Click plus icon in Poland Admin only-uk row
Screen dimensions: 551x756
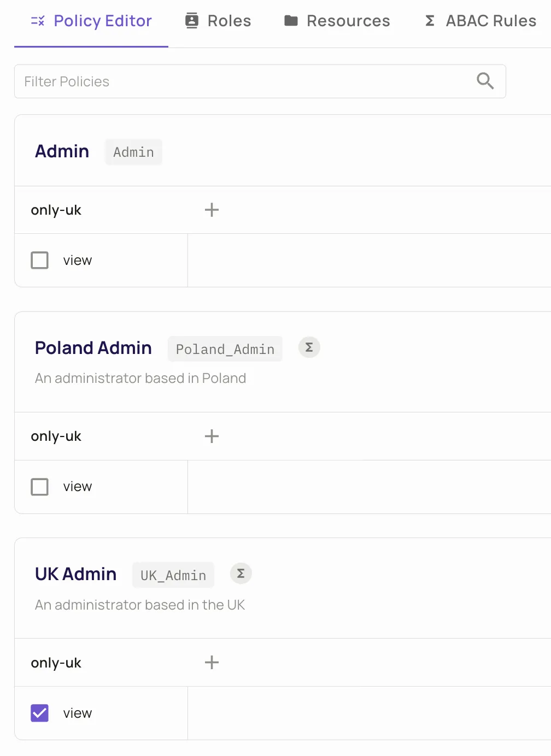tap(212, 436)
